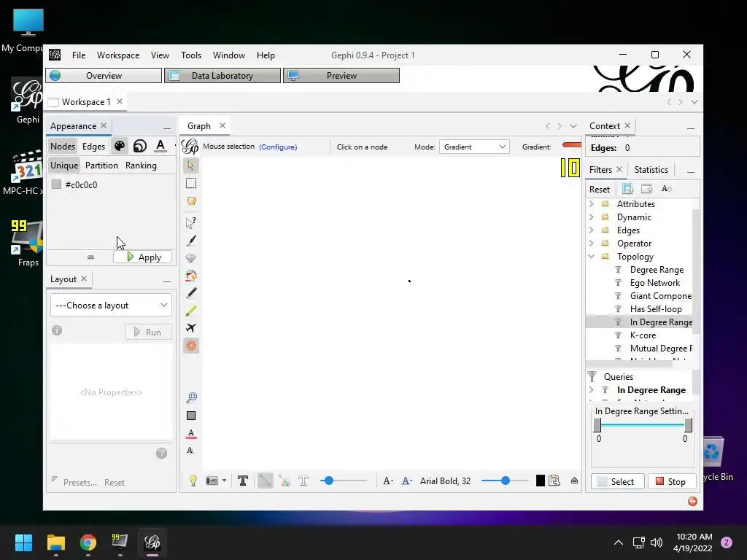Select the drag hand tool

[x=191, y=201]
